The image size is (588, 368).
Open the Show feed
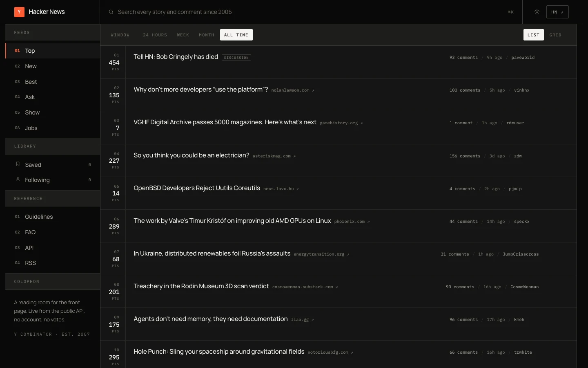tap(53, 112)
